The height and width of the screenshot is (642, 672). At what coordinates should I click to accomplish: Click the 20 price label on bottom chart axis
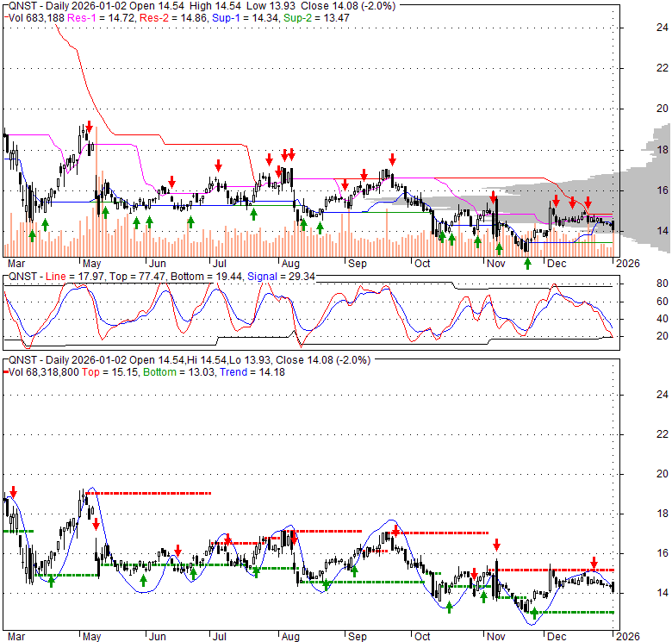pyautogui.click(x=663, y=474)
